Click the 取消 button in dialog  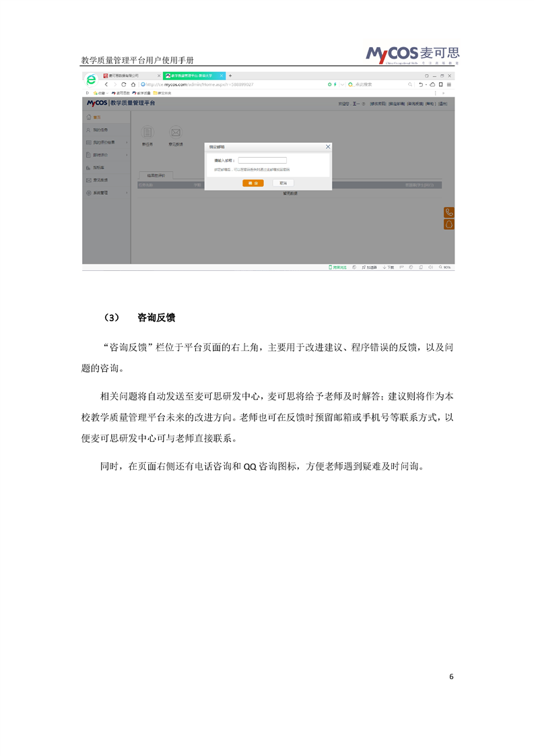click(283, 183)
